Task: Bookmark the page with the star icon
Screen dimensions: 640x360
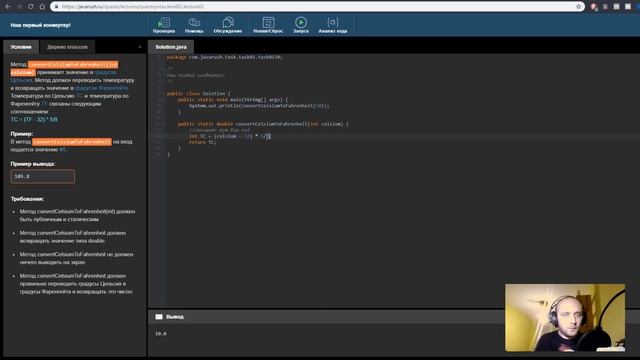Action: point(578,7)
